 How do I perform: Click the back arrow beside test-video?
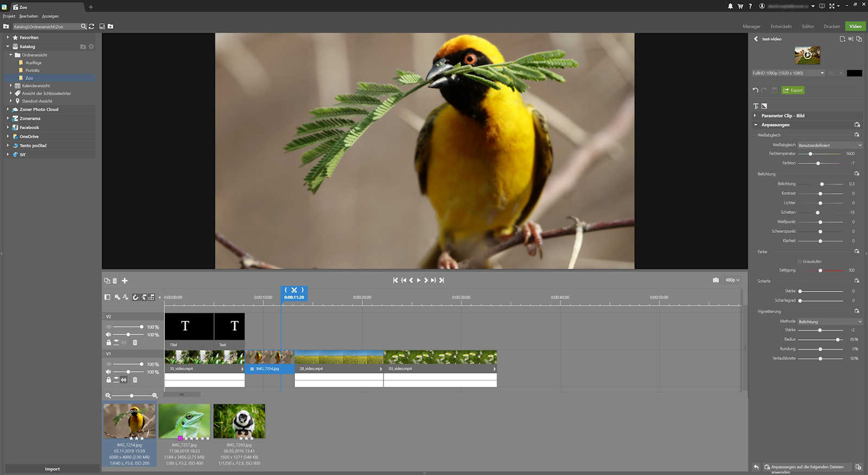coord(756,39)
